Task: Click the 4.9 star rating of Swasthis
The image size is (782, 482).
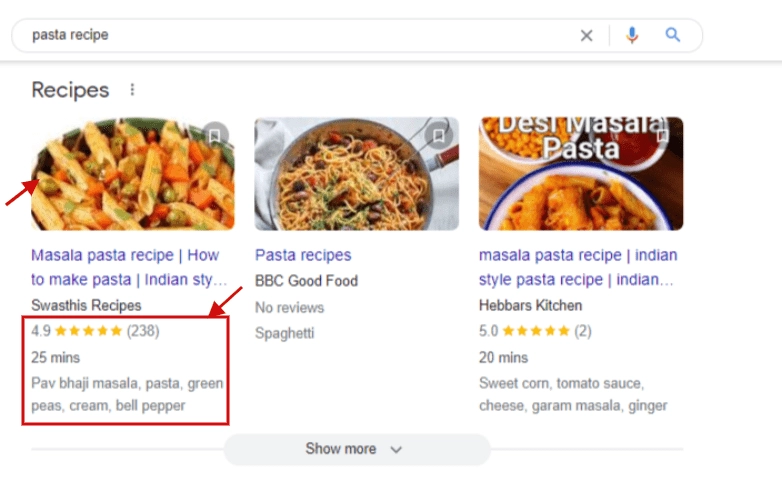Action: coord(88,330)
